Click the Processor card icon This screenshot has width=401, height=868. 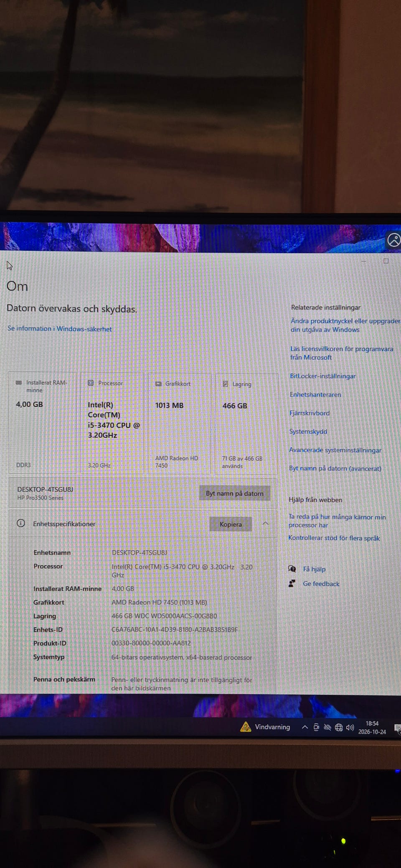tap(91, 383)
